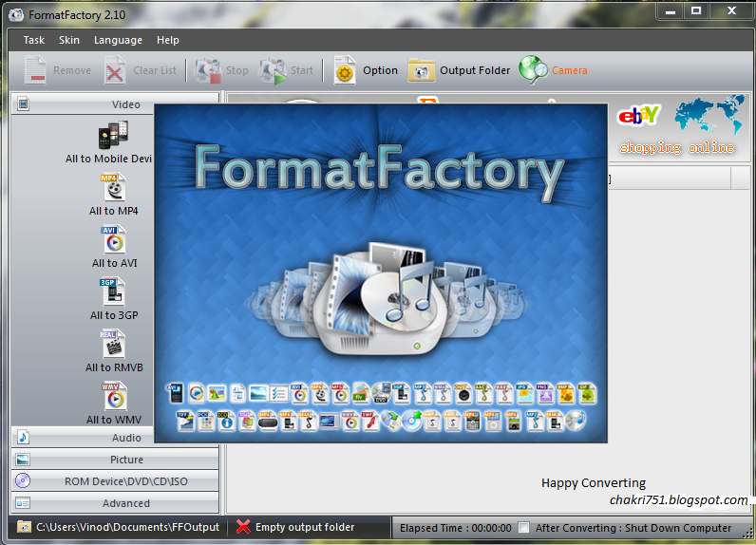
Task: Click the Empty output folder button
Action: point(295,527)
